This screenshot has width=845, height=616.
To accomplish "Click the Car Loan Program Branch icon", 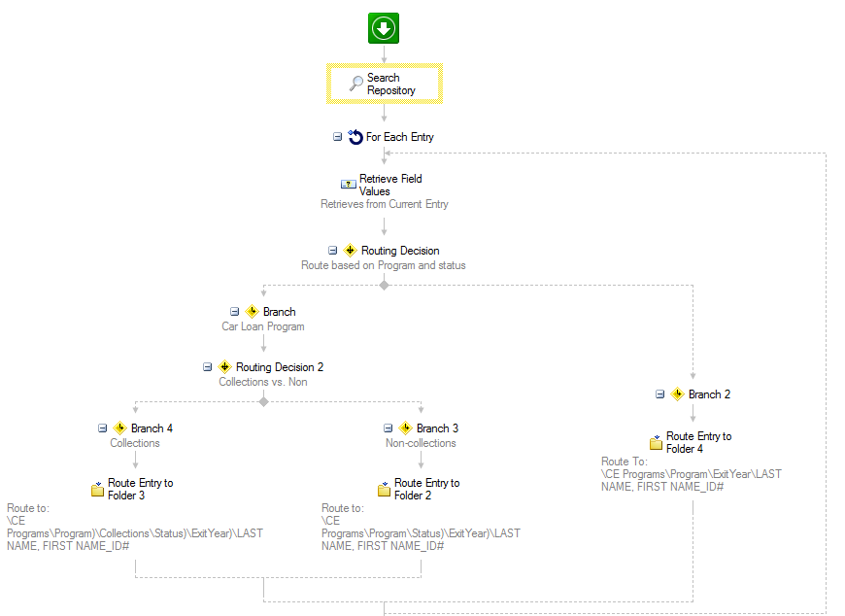I will click(252, 312).
